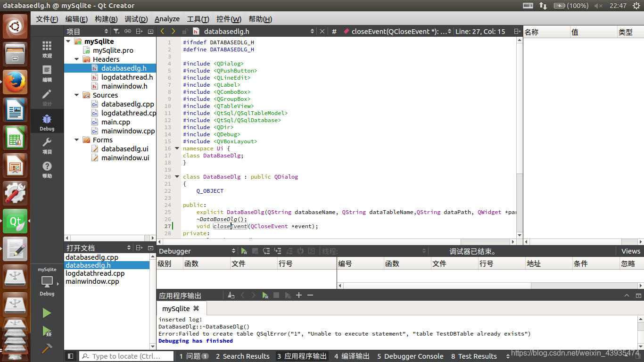Clear application output with broom icon
The image size is (644, 362).
pos(231,295)
